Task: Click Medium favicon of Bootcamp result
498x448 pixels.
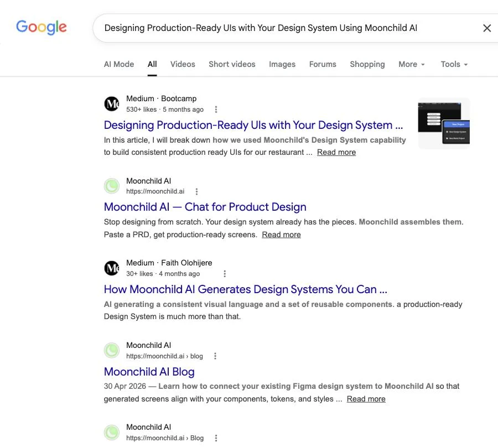Action: pos(112,103)
